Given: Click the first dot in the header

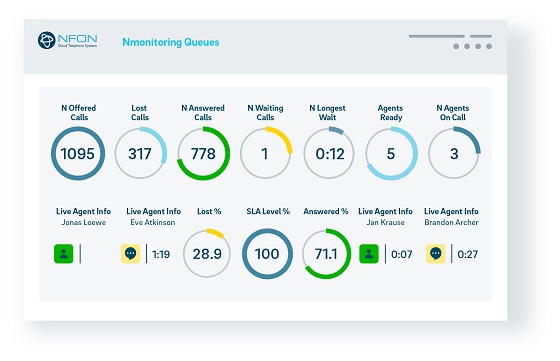Looking at the screenshot, I should pos(456,46).
